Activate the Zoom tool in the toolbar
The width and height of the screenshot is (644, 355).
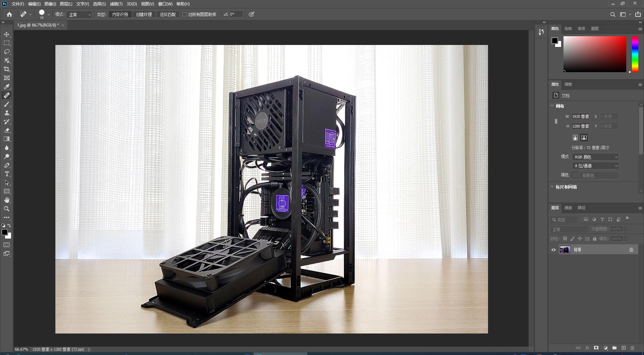coord(7,209)
